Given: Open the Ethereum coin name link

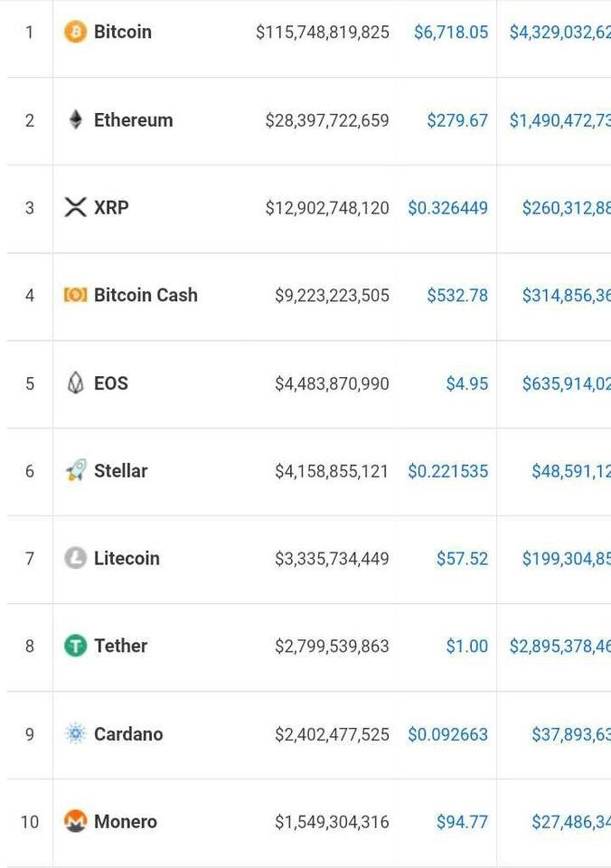Looking at the screenshot, I should tap(134, 119).
